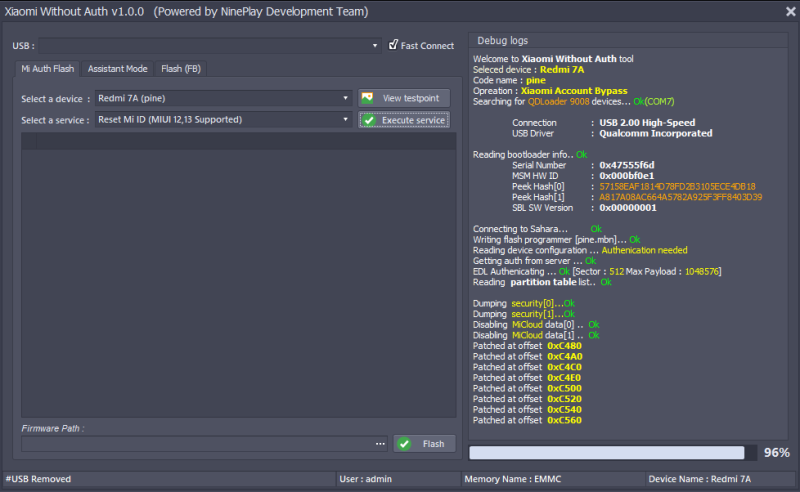
Task: Switch to the Mi Auth Flash tab
Action: pyautogui.click(x=47, y=68)
